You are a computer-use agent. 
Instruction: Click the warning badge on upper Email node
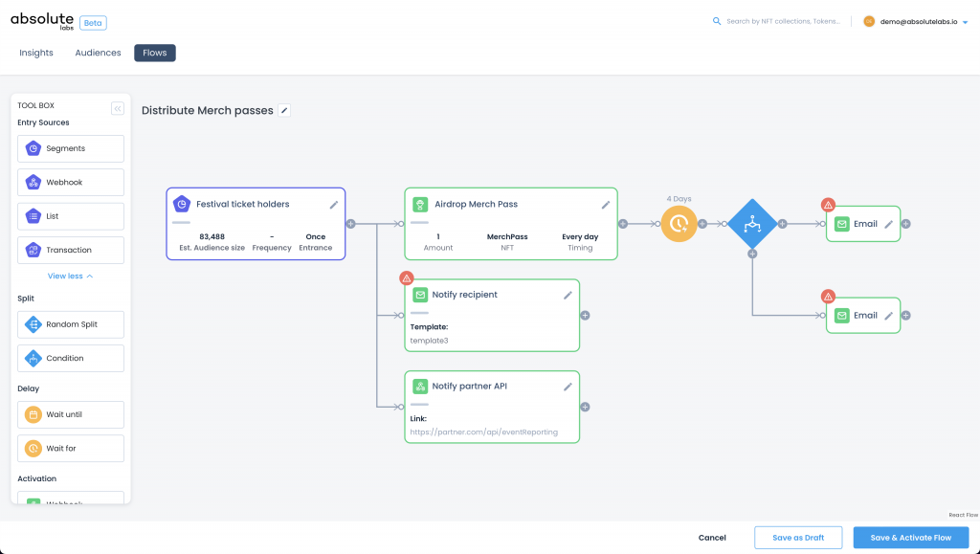pos(828,205)
